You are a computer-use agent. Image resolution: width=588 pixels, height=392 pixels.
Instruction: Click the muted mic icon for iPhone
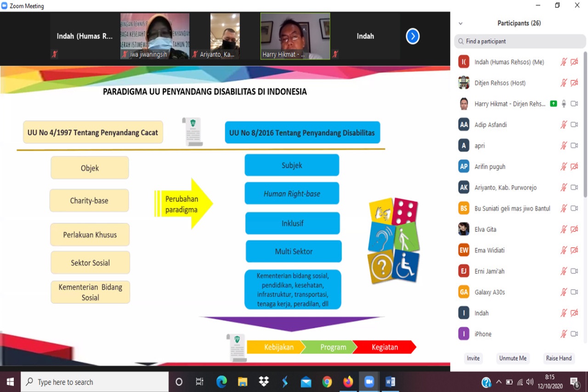pos(564,334)
